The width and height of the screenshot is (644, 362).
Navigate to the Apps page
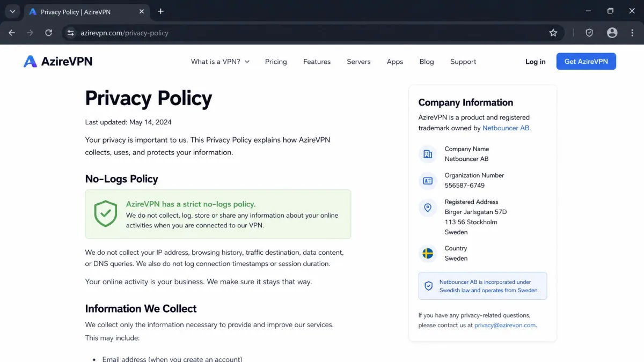(x=395, y=62)
